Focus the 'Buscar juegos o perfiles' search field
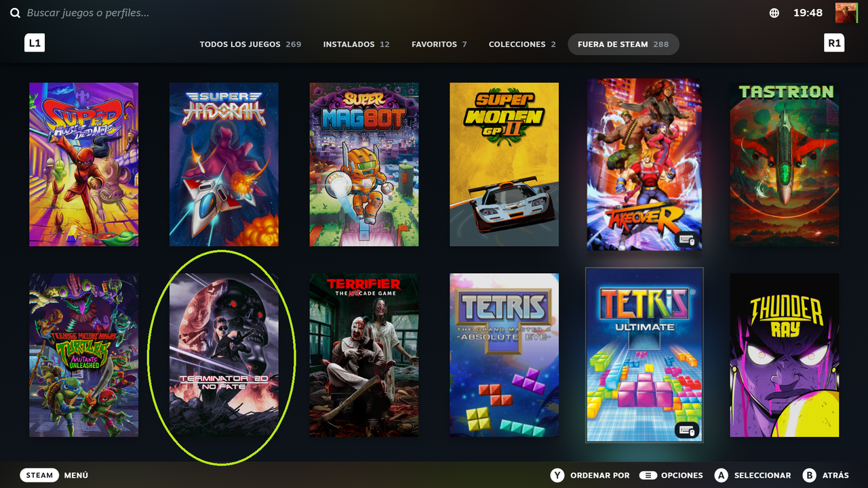 pyautogui.click(x=88, y=13)
